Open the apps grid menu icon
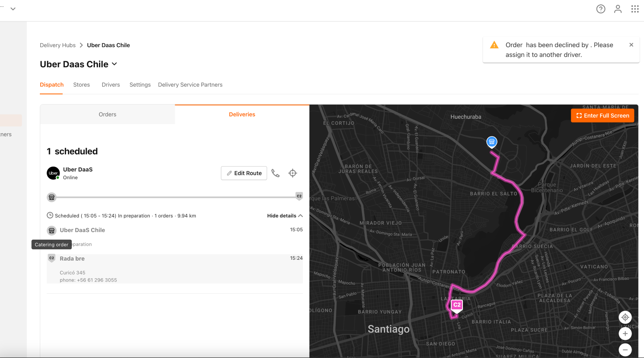 tap(635, 9)
